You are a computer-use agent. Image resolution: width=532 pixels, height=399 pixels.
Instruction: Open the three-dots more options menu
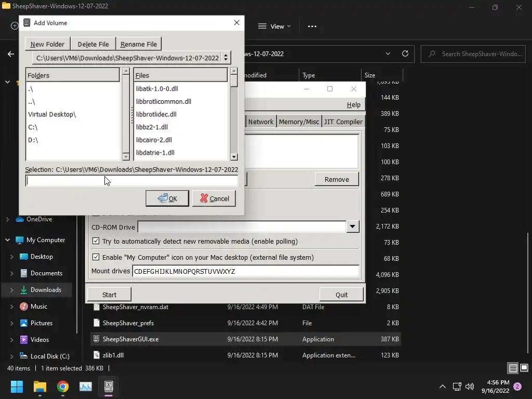coord(312,26)
